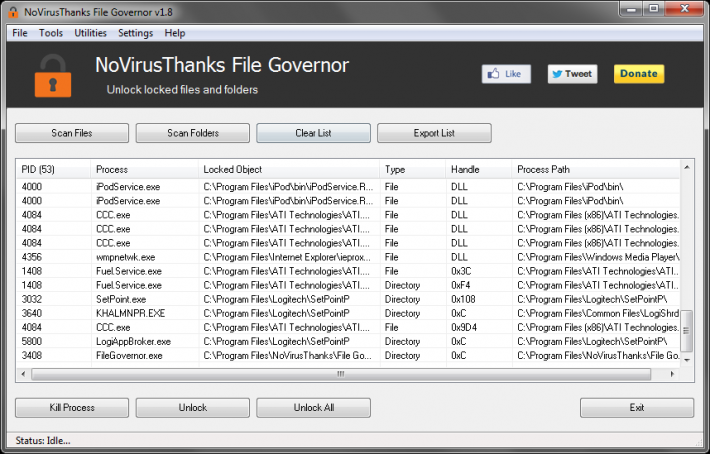Open the Help menu
This screenshot has height=454, width=710.
point(175,33)
